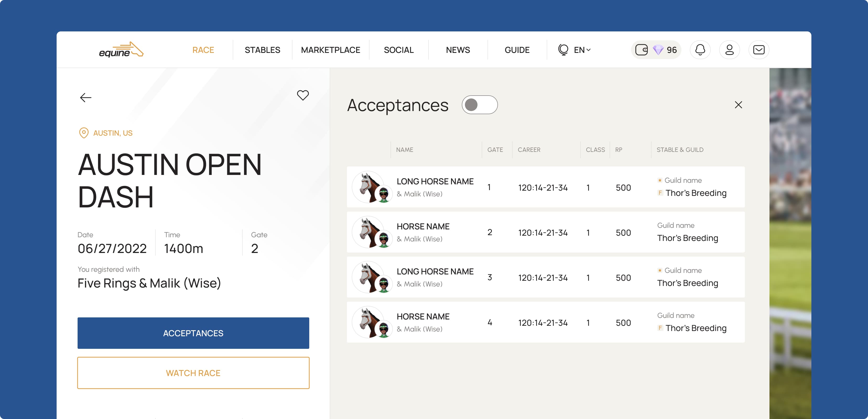Favorite the race with heart icon
The image size is (868, 419).
(303, 95)
